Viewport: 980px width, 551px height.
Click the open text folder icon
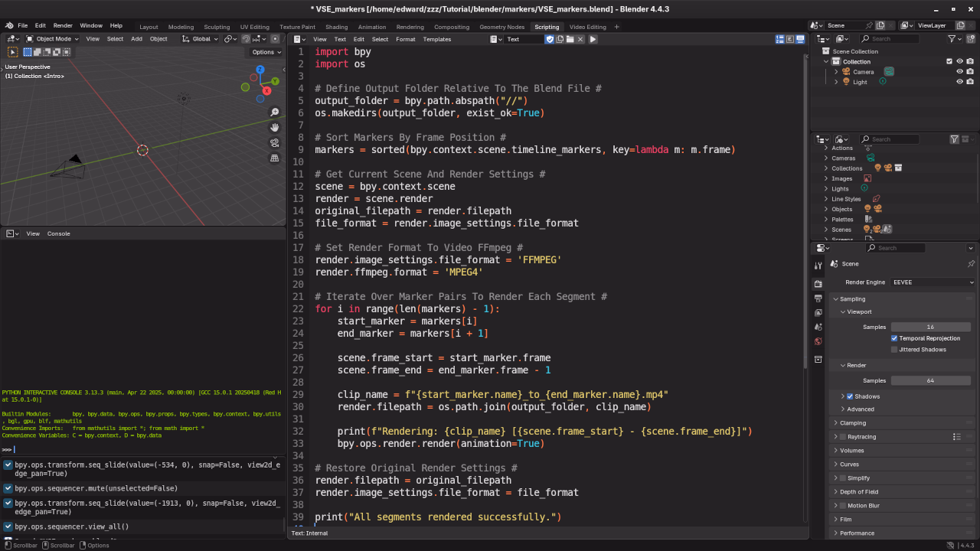tap(570, 39)
